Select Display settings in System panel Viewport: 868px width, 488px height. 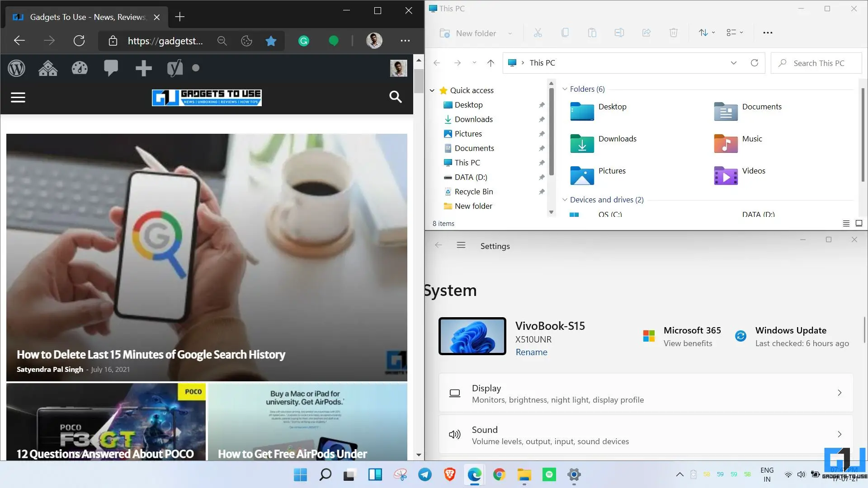click(646, 393)
